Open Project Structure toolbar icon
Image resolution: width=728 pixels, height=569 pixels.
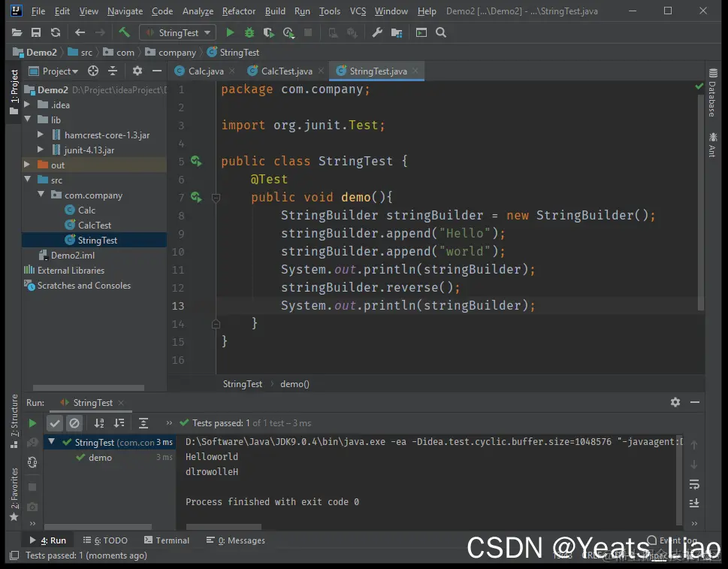397,32
